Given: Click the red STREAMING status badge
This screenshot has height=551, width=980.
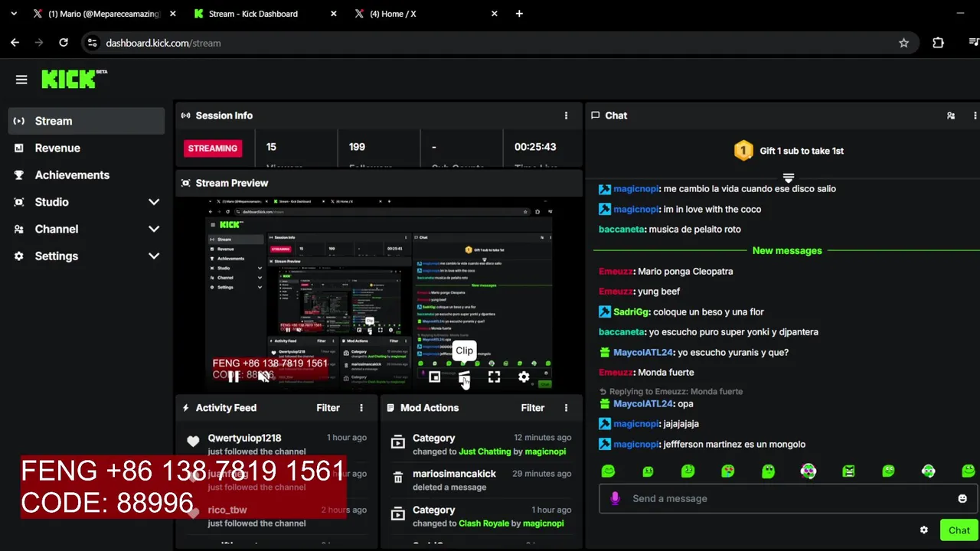Looking at the screenshot, I should point(213,148).
